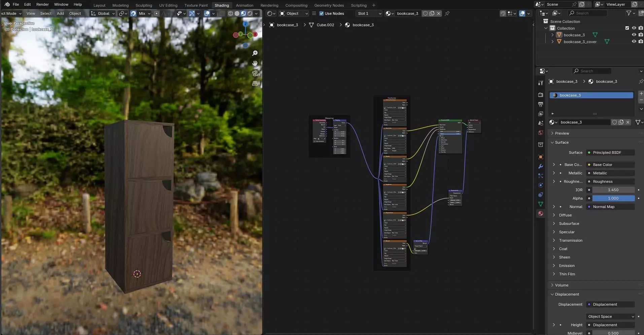Switch to the Layout workspace tab
This screenshot has width=644, height=335.
pyautogui.click(x=99, y=5)
